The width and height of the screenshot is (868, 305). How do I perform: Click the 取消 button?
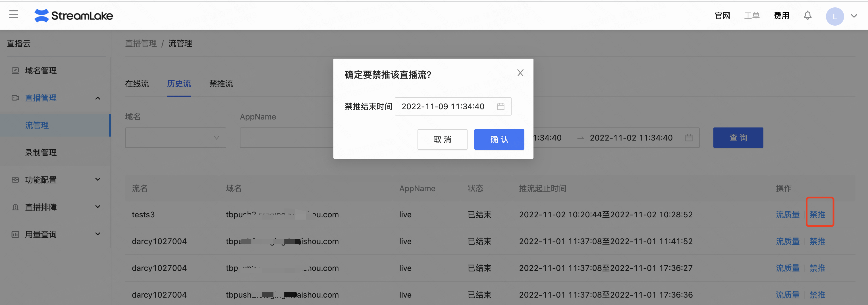coord(442,139)
